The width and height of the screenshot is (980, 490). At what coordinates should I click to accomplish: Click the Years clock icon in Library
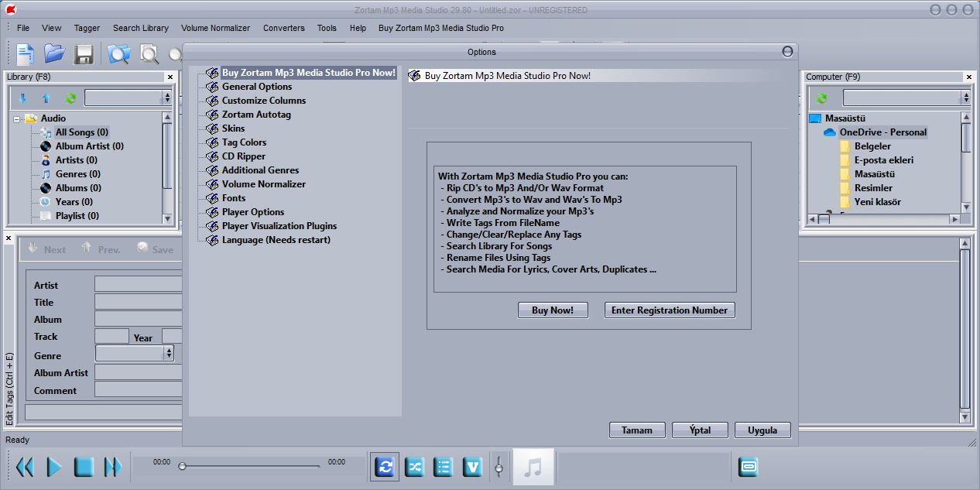tap(46, 202)
